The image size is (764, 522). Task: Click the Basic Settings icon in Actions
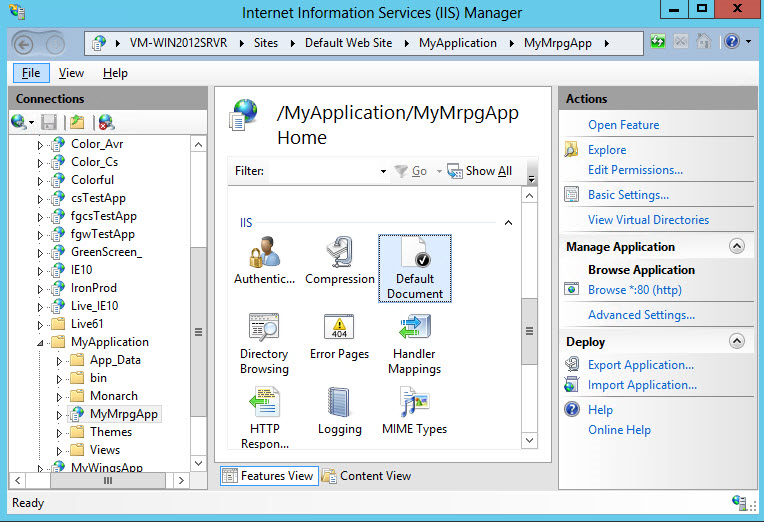(x=572, y=194)
